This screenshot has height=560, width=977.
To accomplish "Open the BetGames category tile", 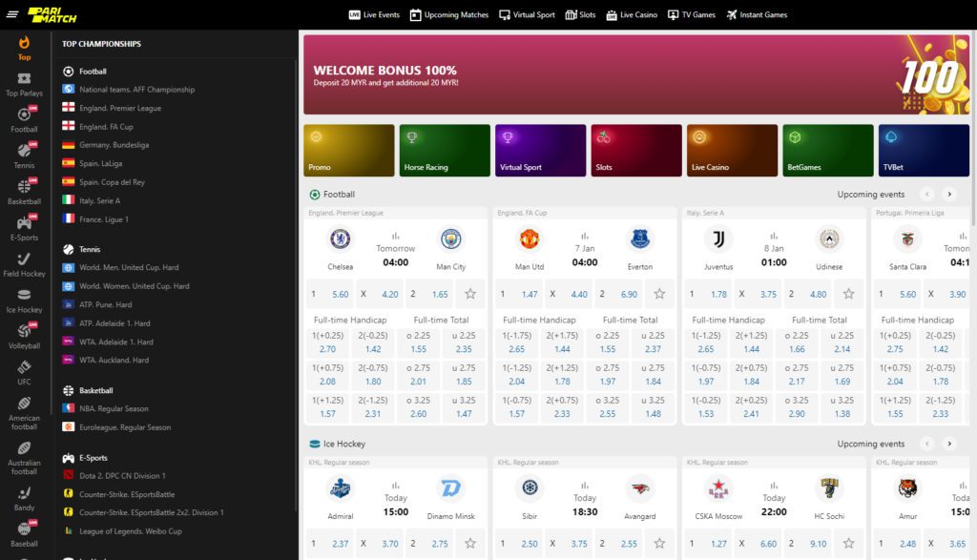I will pos(828,151).
